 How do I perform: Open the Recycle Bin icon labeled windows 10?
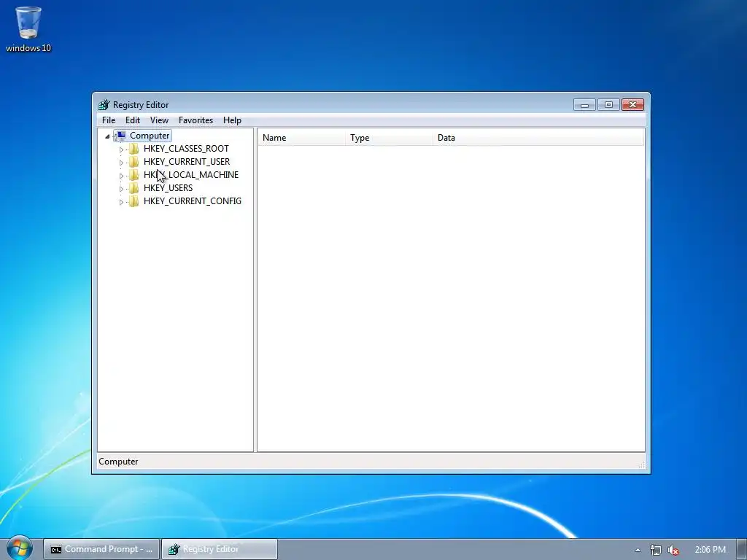(28, 28)
